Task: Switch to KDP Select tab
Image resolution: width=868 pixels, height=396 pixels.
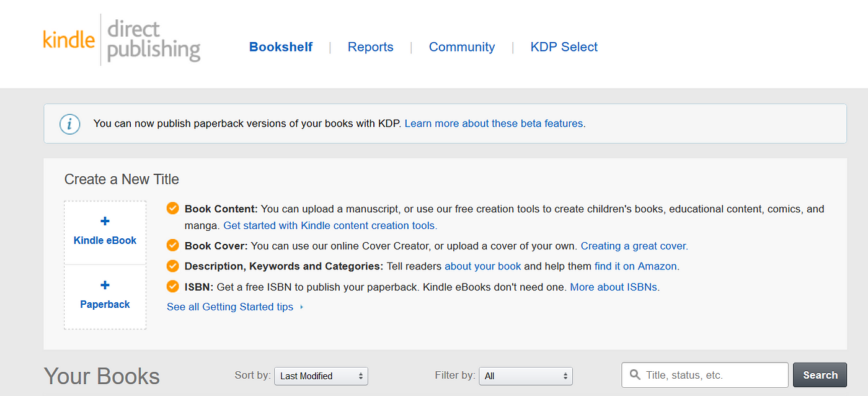Action: pyautogui.click(x=564, y=47)
